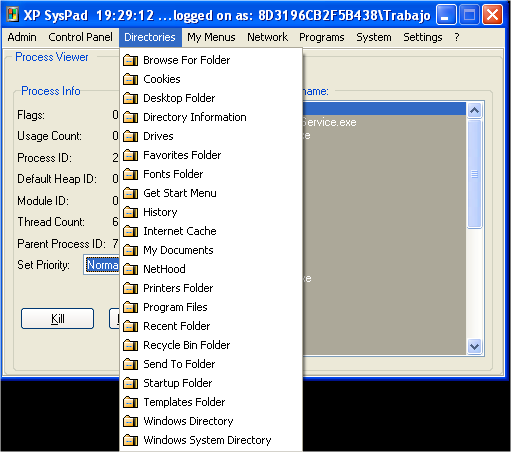Viewport: 511px width, 452px height.
Task: Choose the Drives menu entry
Action: 211,136
